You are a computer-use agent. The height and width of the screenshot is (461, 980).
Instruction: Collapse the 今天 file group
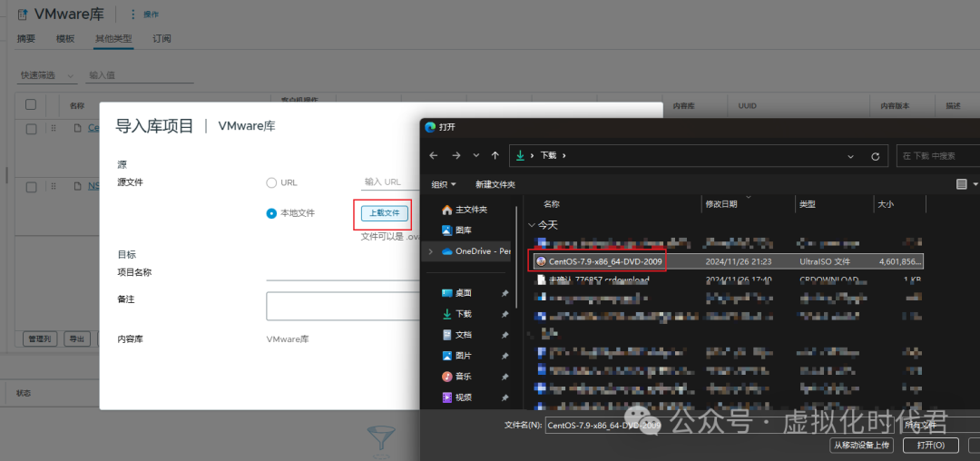tap(532, 224)
